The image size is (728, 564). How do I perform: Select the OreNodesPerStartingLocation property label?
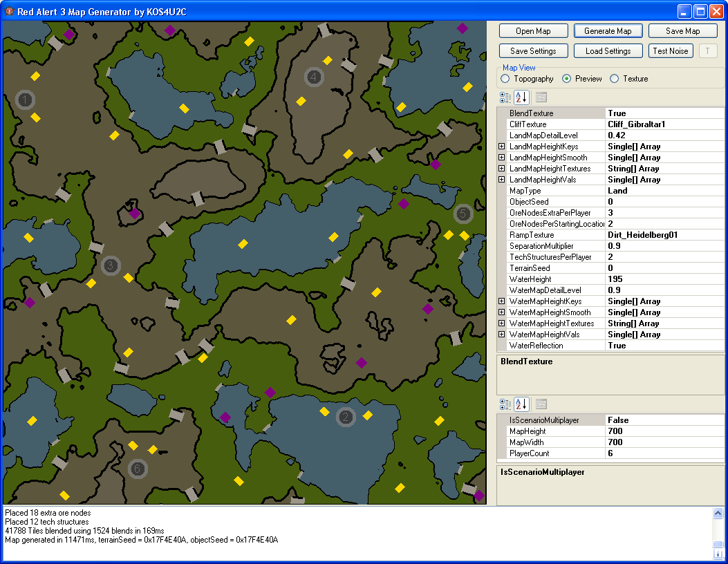coord(556,224)
